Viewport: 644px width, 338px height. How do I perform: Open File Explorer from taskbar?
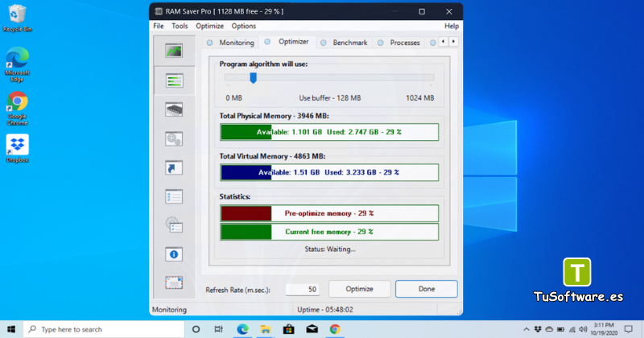266,329
